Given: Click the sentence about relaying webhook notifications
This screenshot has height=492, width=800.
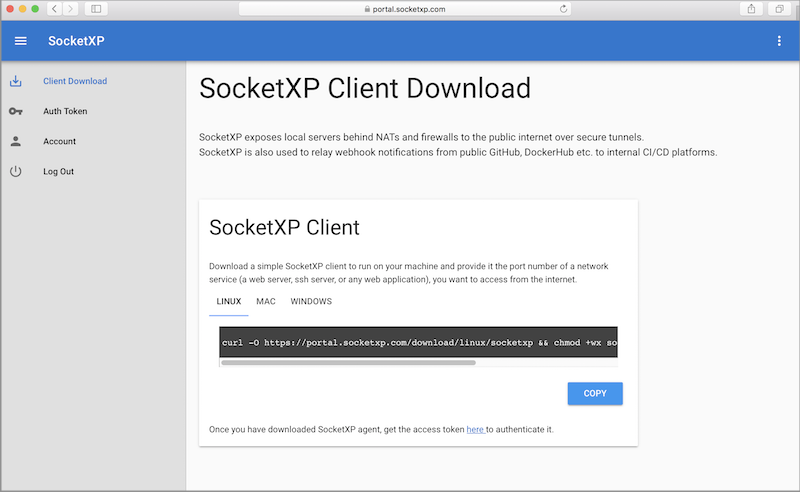Looking at the screenshot, I should [x=458, y=153].
